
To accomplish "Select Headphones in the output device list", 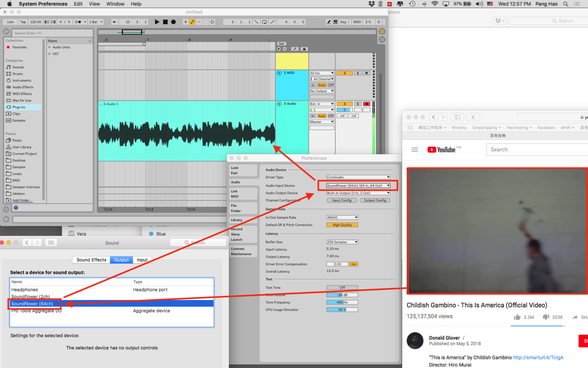I will [x=25, y=290].
